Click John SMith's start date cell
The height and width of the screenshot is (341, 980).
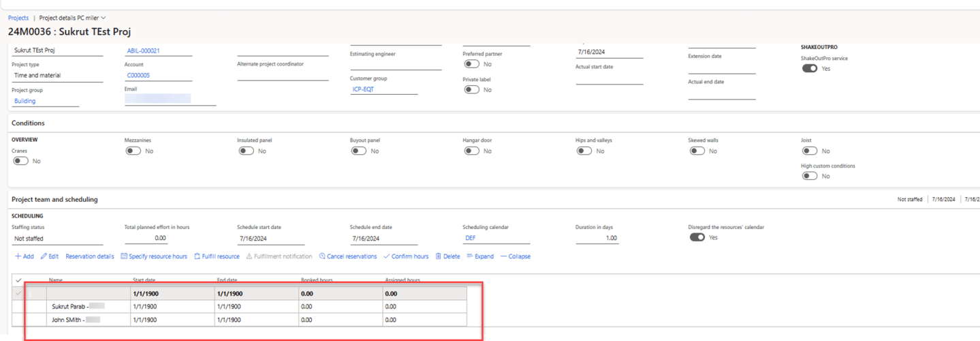coord(172,320)
